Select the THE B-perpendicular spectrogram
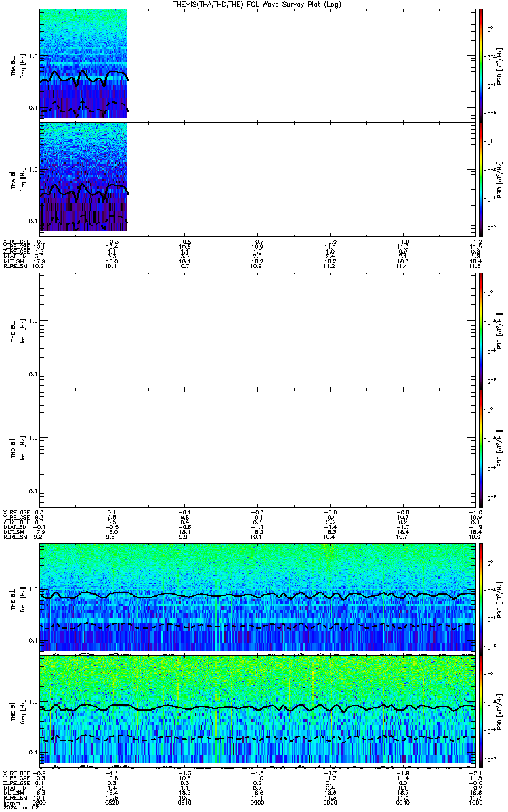Image resolution: width=508 pixels, height=812 pixels. click(256, 597)
